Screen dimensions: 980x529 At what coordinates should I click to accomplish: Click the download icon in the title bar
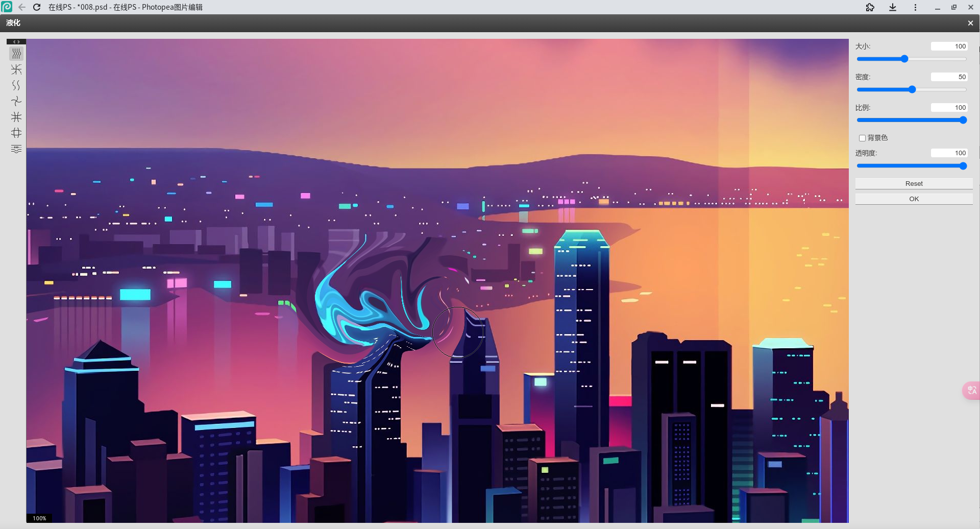tap(893, 7)
